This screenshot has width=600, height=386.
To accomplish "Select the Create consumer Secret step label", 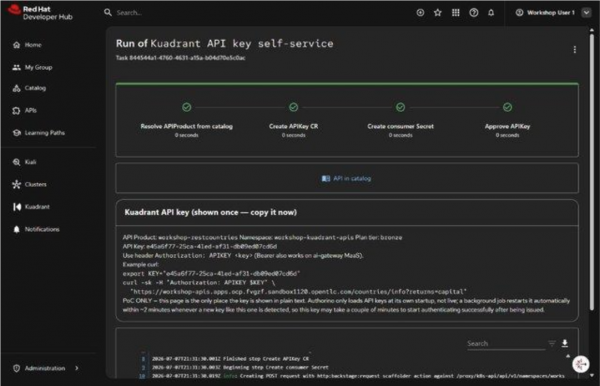I will click(x=401, y=126).
